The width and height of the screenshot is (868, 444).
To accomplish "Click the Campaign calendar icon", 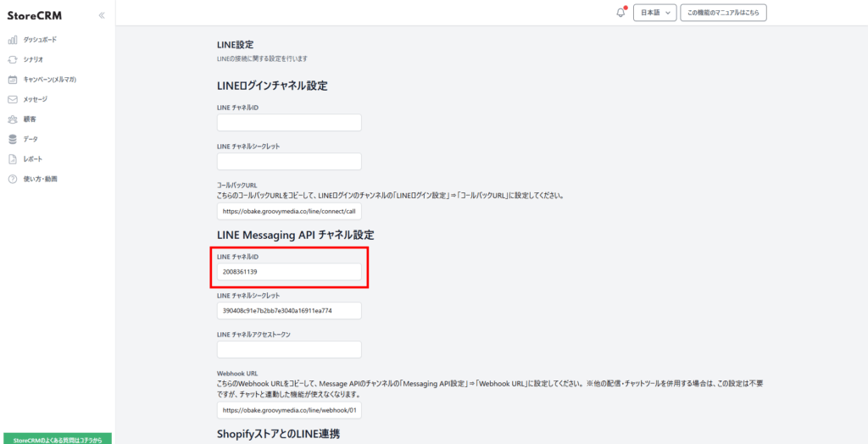I will pyautogui.click(x=13, y=80).
